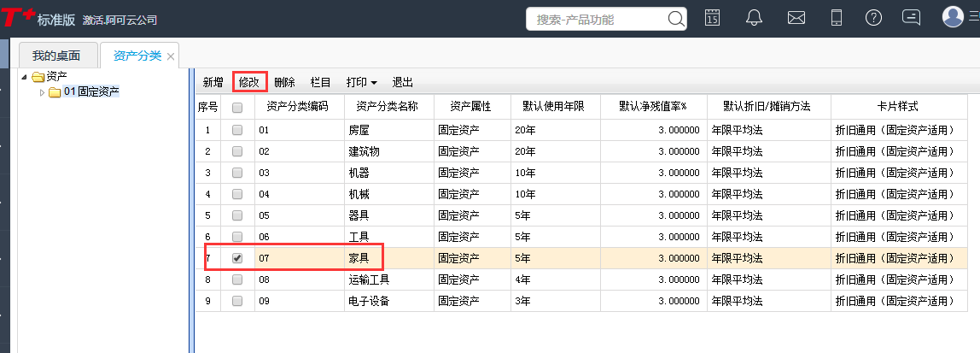Click the mobile phone icon
Viewport: 980px width, 353px height.
(x=837, y=18)
